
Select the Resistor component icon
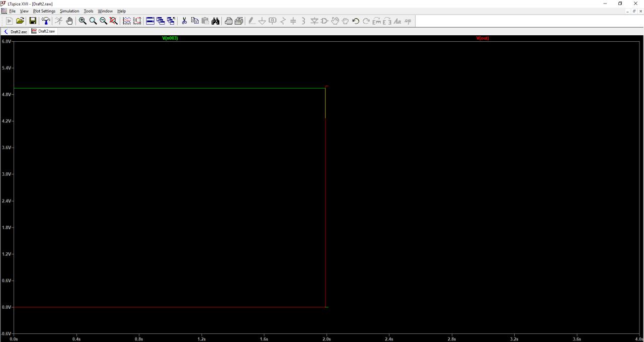283,21
